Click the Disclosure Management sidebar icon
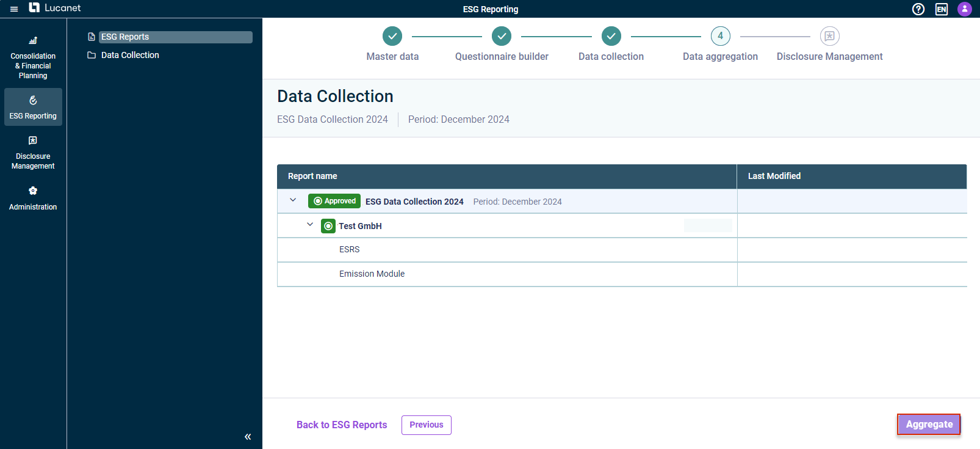 (x=33, y=141)
